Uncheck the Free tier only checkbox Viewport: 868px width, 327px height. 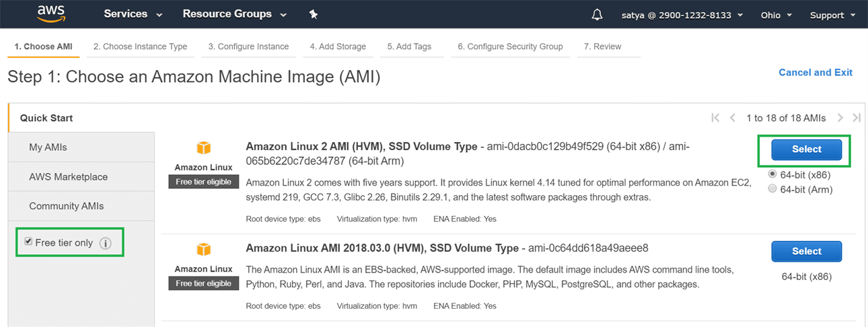click(x=28, y=242)
